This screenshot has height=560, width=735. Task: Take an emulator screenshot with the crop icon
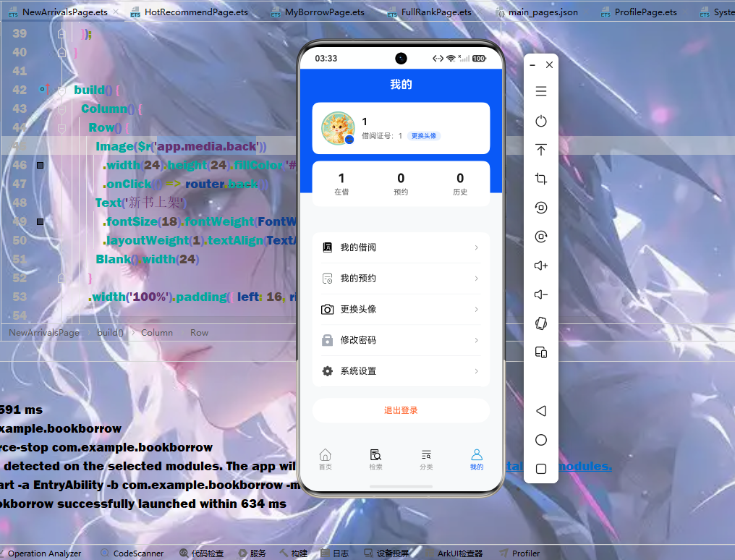(541, 179)
